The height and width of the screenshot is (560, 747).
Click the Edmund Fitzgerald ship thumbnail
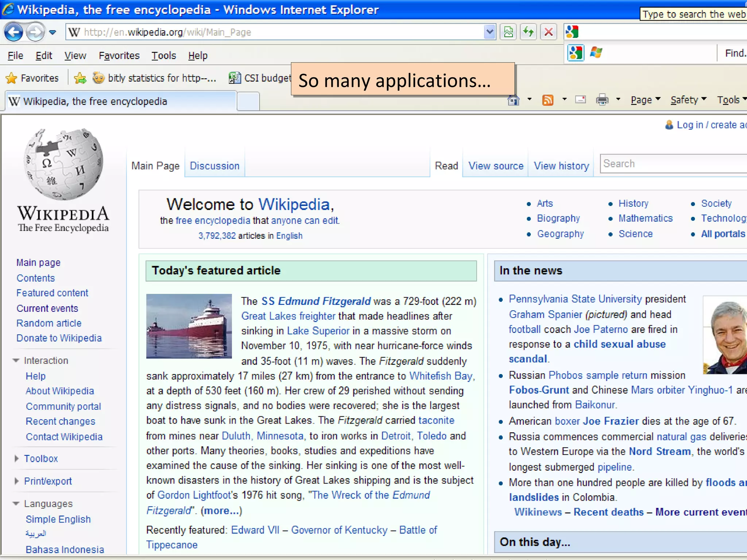tap(189, 326)
